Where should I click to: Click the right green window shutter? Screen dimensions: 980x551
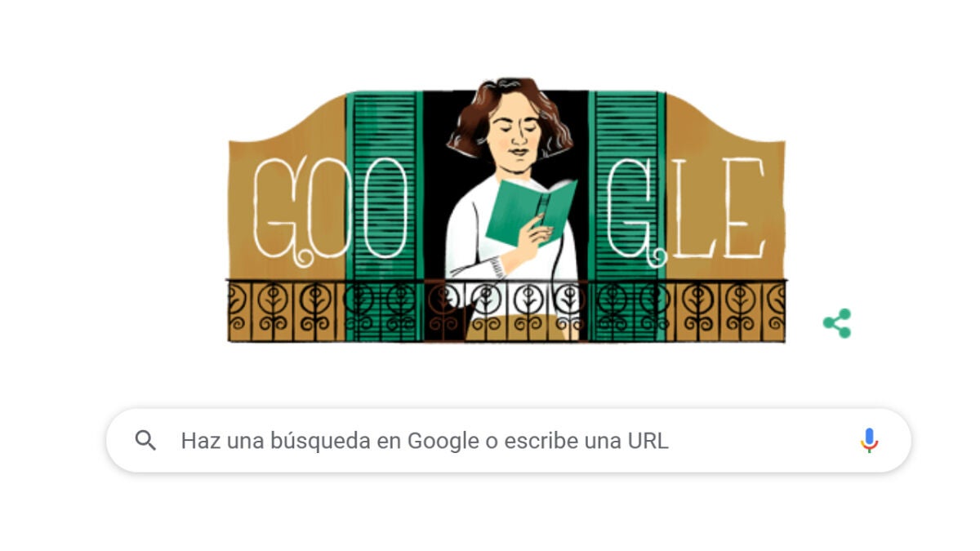[x=627, y=215]
